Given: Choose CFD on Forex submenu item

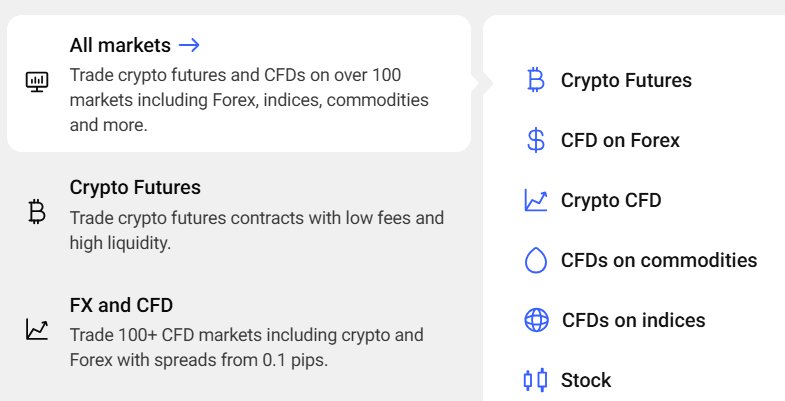Looking at the screenshot, I should pos(620,140).
